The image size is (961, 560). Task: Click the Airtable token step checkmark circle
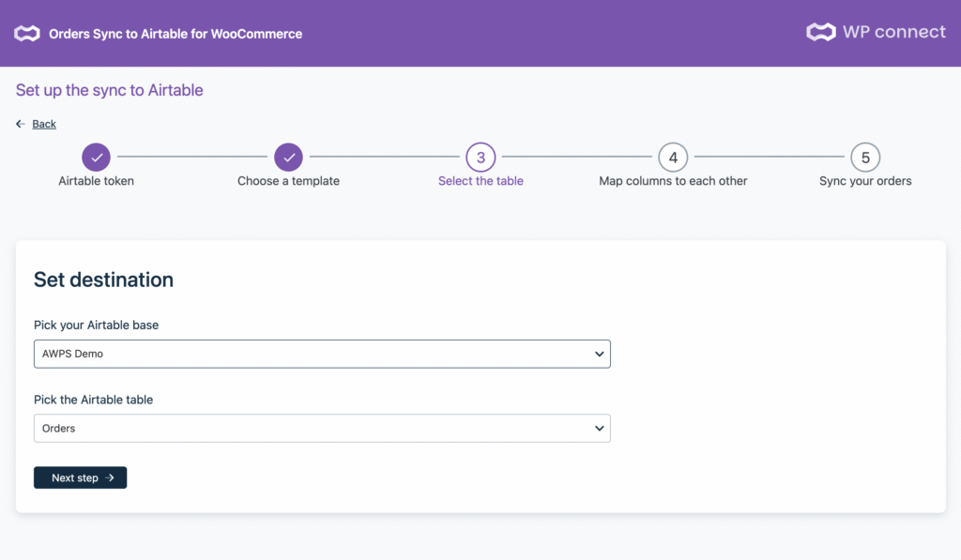pos(97,158)
